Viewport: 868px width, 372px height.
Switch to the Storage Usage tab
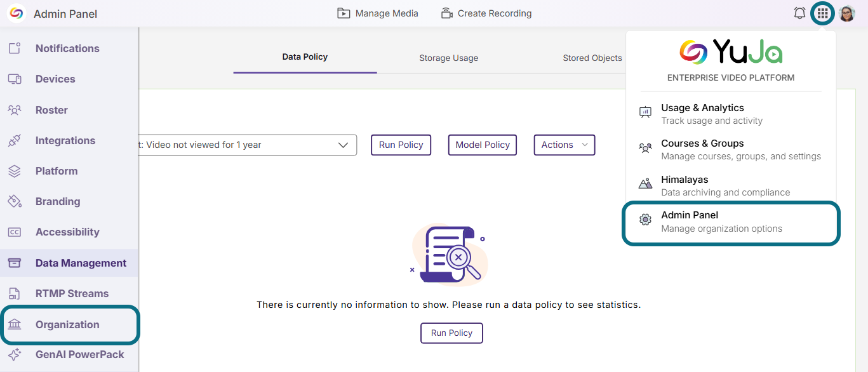(448, 58)
